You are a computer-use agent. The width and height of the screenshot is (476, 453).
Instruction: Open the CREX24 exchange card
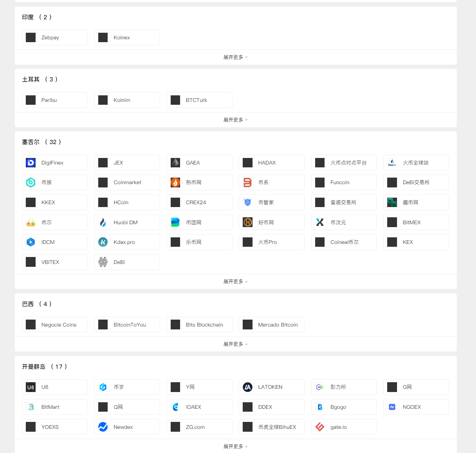(x=199, y=202)
